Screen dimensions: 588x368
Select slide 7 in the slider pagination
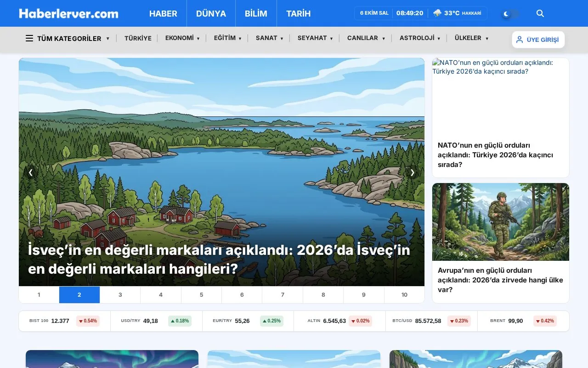coord(283,295)
